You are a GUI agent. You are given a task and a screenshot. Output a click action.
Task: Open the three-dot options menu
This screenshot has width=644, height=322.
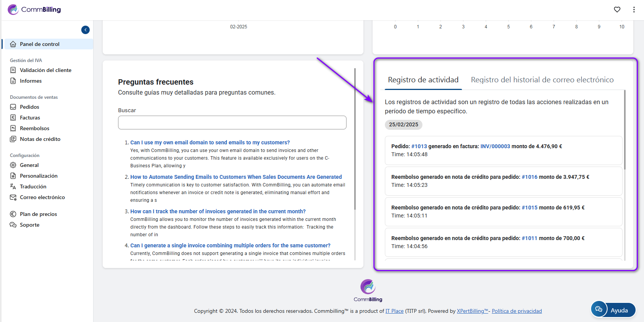coord(634,10)
